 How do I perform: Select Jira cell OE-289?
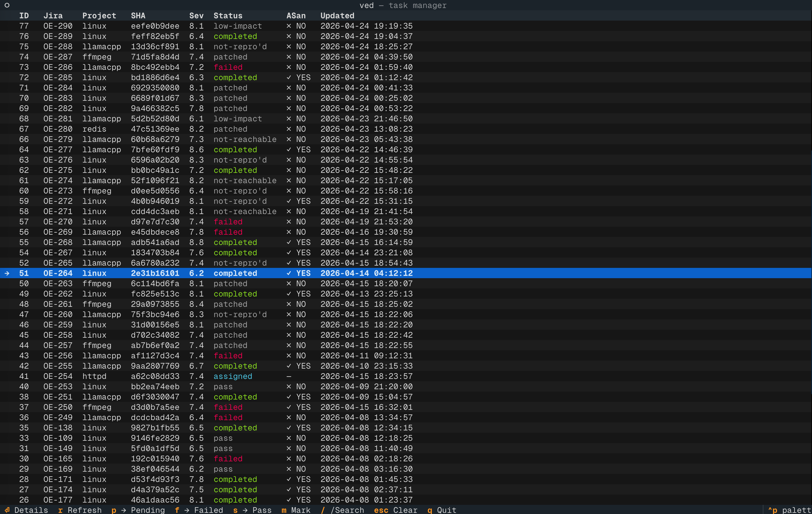point(58,36)
